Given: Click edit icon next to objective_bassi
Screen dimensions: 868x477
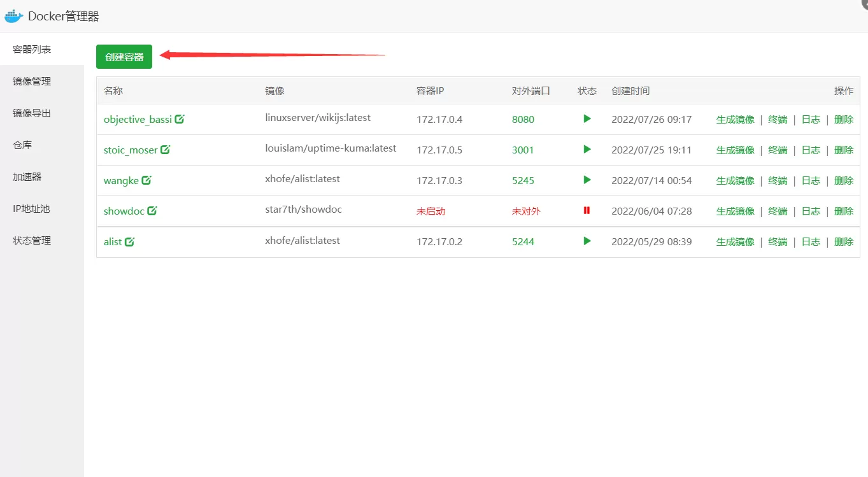Looking at the screenshot, I should 180,119.
